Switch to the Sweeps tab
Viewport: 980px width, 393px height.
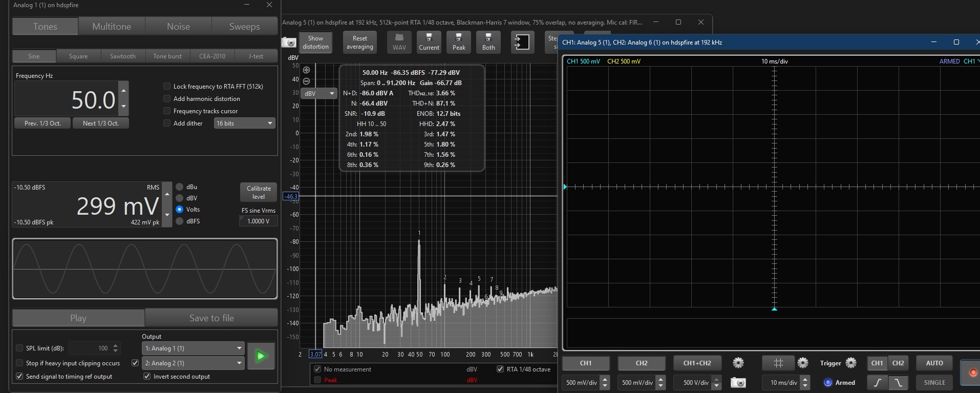tap(244, 27)
